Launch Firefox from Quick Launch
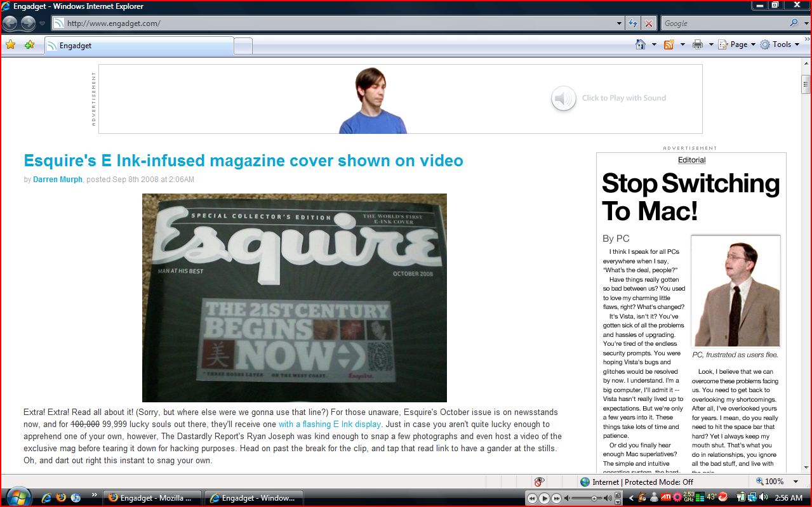812x507 pixels. pos(61,498)
